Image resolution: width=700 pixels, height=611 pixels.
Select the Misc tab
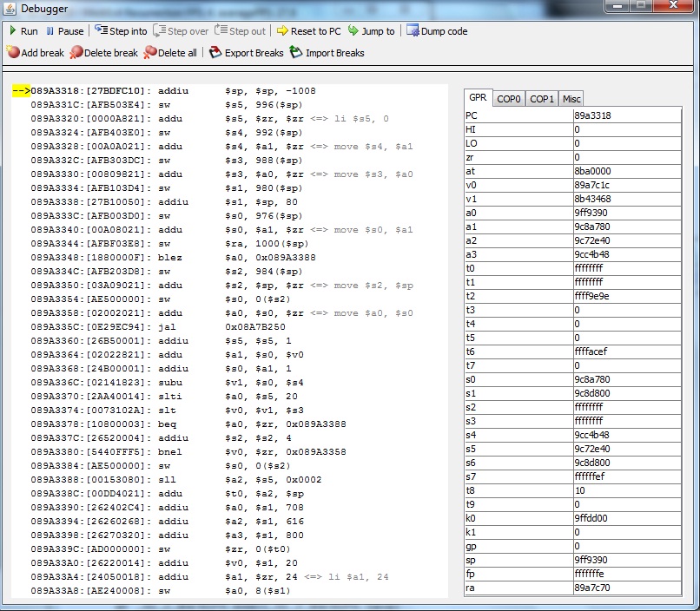point(571,99)
